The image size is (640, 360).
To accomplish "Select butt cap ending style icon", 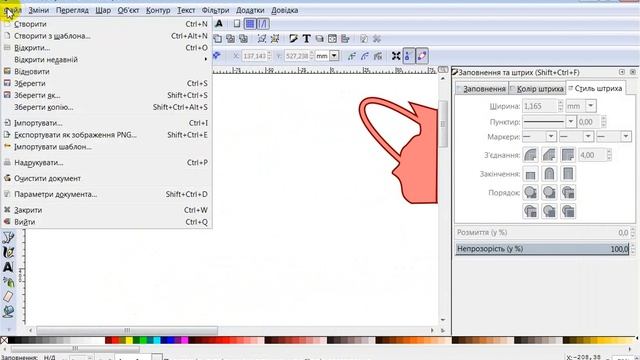I will coord(530,174).
